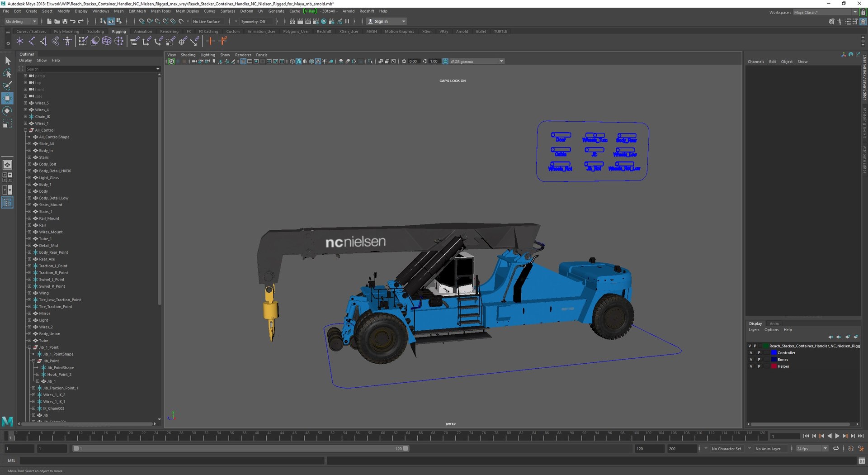Open the Modeling menu set dropdown
Image resolution: width=868 pixels, height=475 pixels.
21,21
